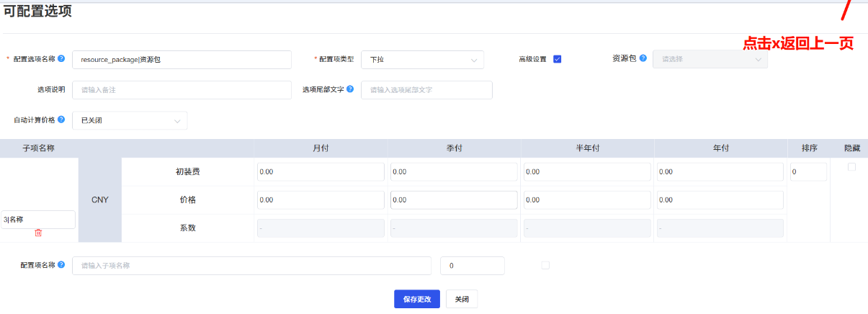Click help icon beside 选项尾部文字 label
Screen dimensions: 868x314
350,89
